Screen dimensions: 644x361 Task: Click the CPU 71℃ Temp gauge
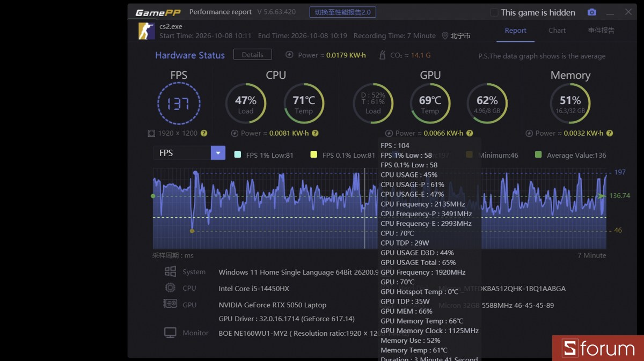(x=304, y=104)
